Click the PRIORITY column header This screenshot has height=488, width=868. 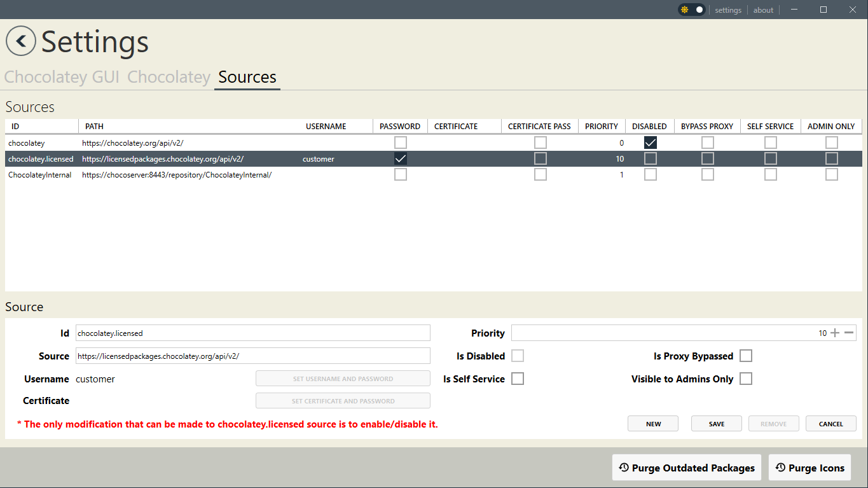point(602,126)
